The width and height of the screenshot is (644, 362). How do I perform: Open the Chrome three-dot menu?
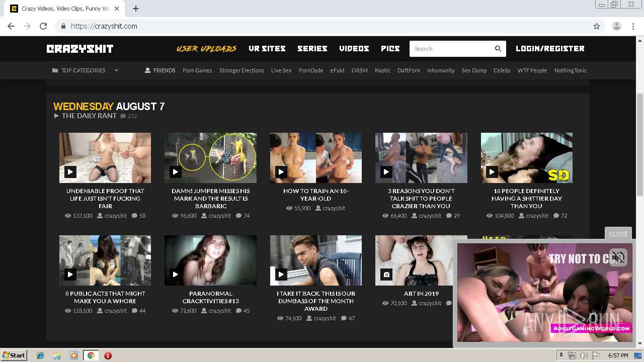[x=633, y=26]
